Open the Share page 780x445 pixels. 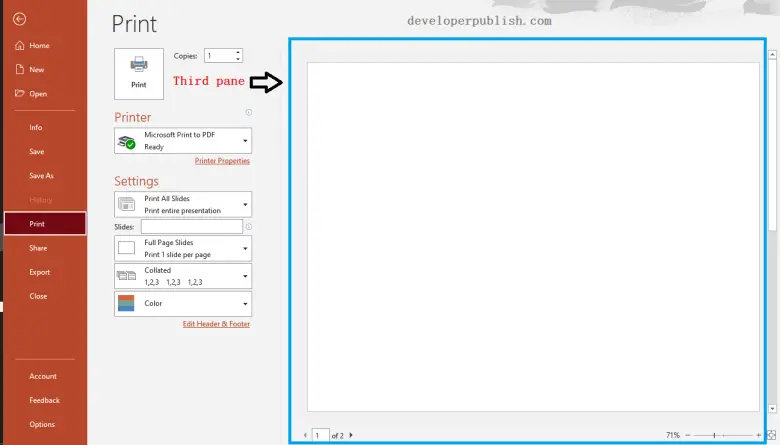click(x=38, y=248)
